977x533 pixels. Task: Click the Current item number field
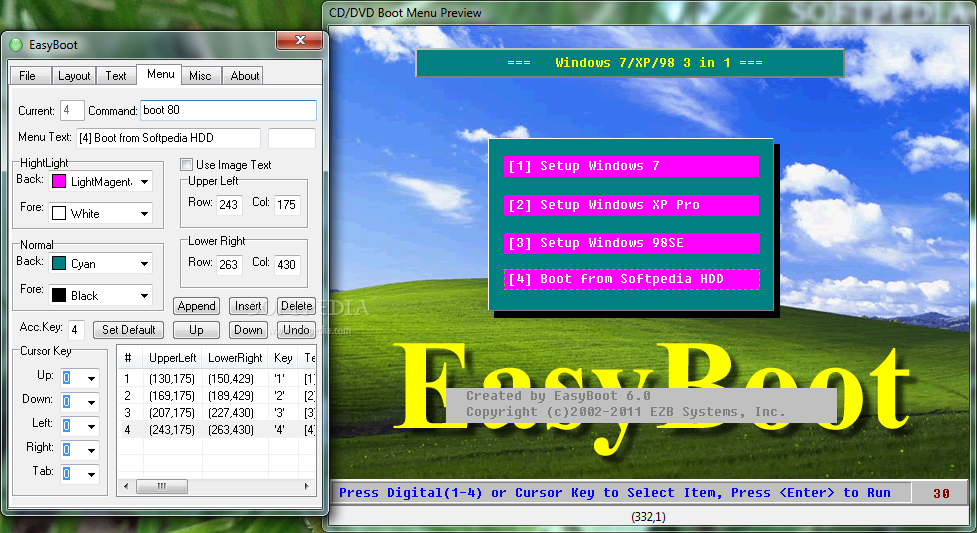[x=72, y=110]
